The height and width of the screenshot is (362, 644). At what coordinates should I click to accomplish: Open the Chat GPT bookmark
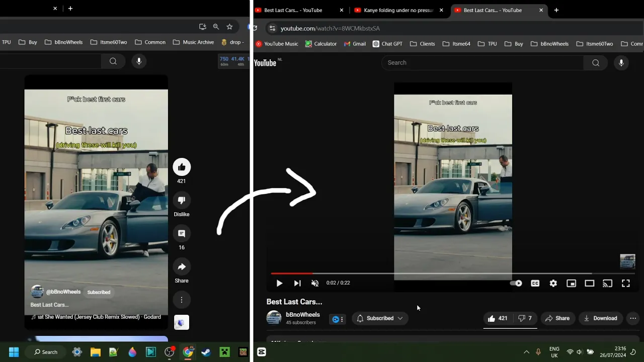click(387, 44)
